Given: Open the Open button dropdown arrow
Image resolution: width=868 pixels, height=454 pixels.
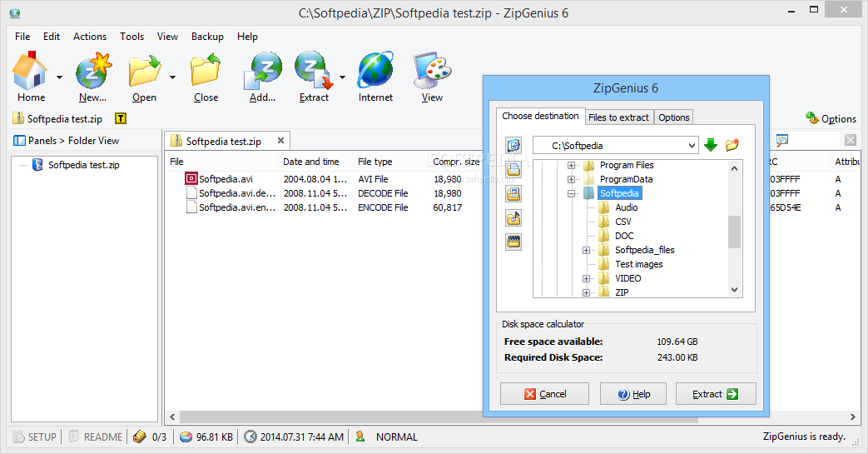Looking at the screenshot, I should coord(173,77).
